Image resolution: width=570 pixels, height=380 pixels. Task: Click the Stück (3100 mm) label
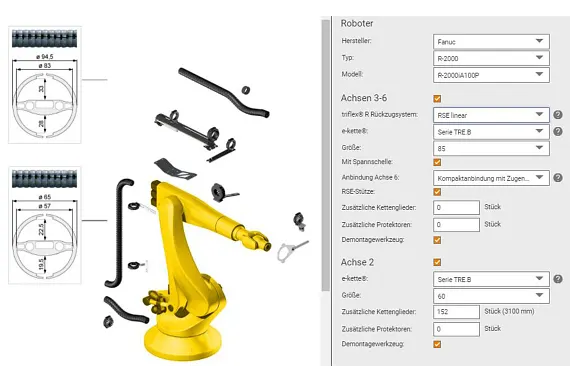click(509, 311)
